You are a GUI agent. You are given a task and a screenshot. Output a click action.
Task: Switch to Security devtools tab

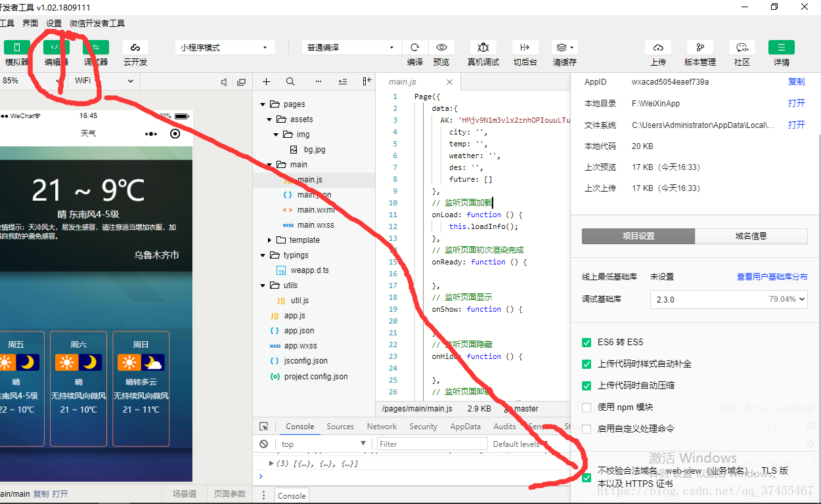point(423,427)
